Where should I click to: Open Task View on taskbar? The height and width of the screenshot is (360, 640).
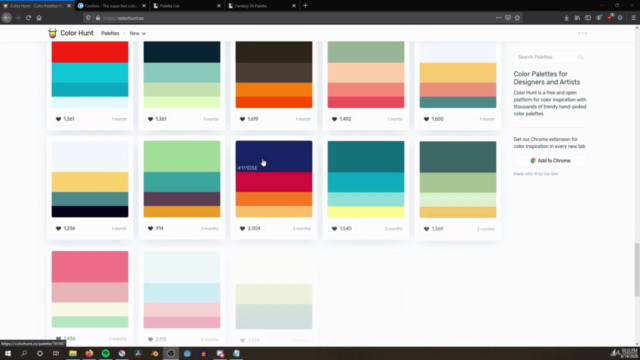[x=56, y=353]
